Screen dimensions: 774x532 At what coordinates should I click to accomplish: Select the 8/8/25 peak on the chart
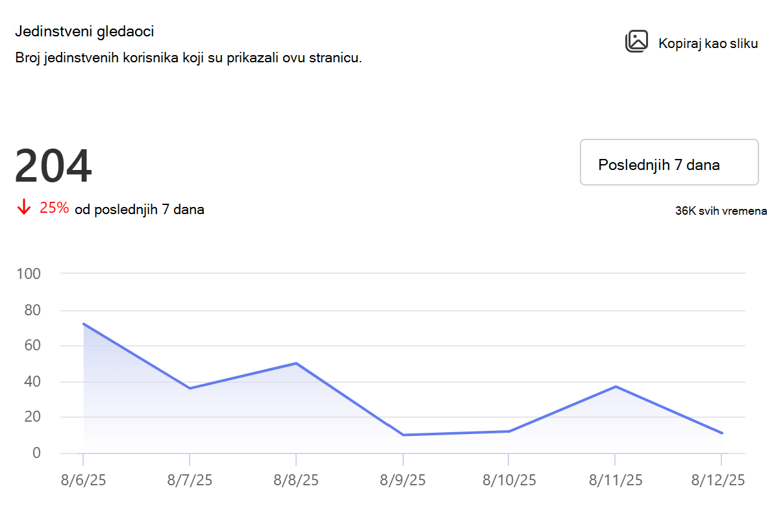[x=296, y=363]
